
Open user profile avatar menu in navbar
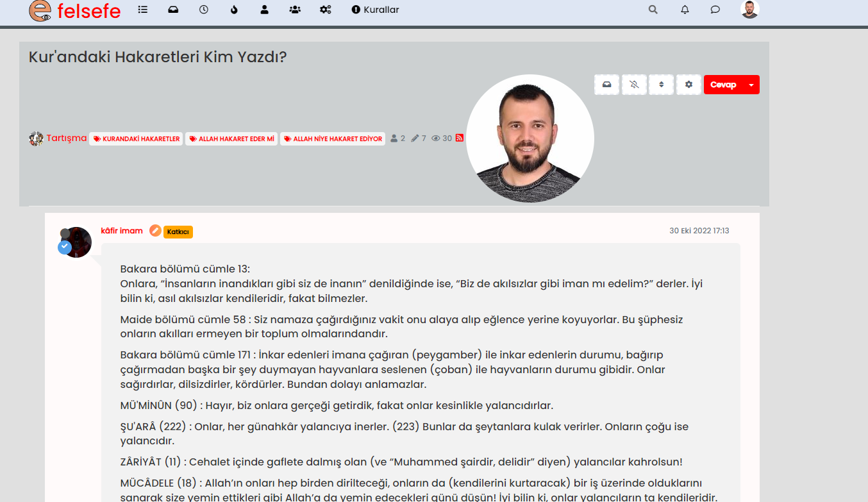(x=749, y=10)
